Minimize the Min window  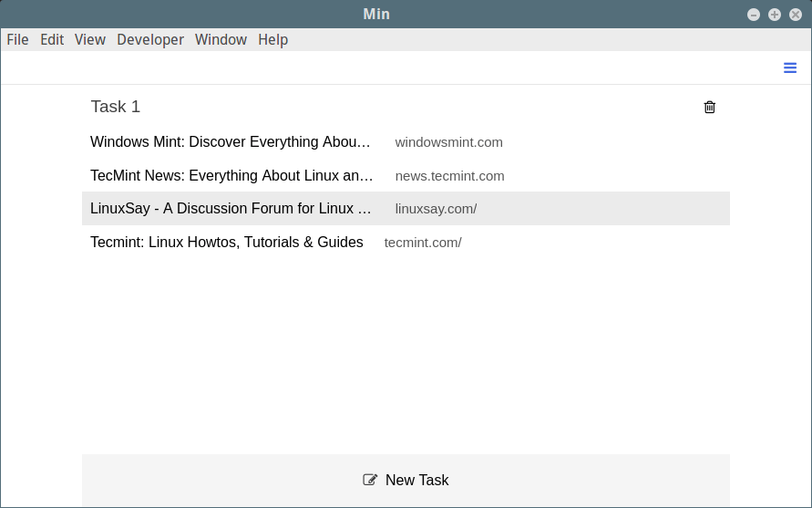click(x=754, y=15)
